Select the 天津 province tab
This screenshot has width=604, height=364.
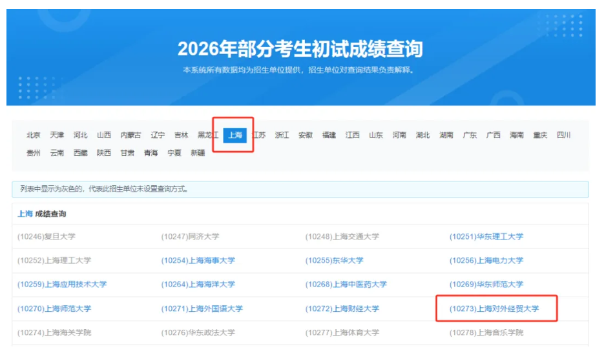tap(57, 135)
